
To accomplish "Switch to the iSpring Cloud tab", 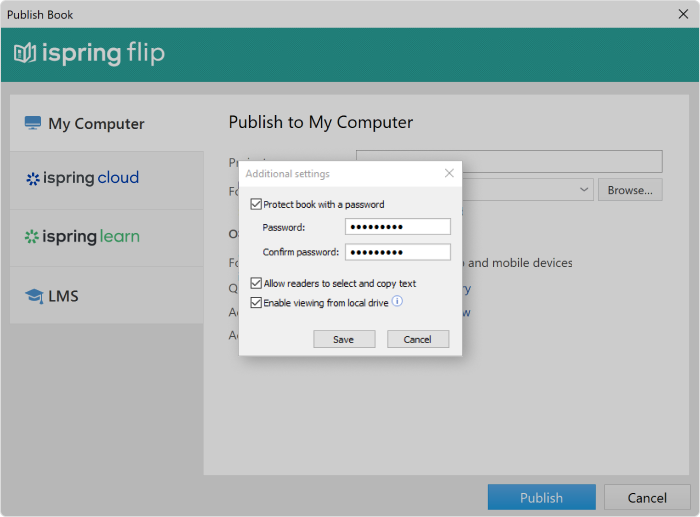I will click(107, 180).
